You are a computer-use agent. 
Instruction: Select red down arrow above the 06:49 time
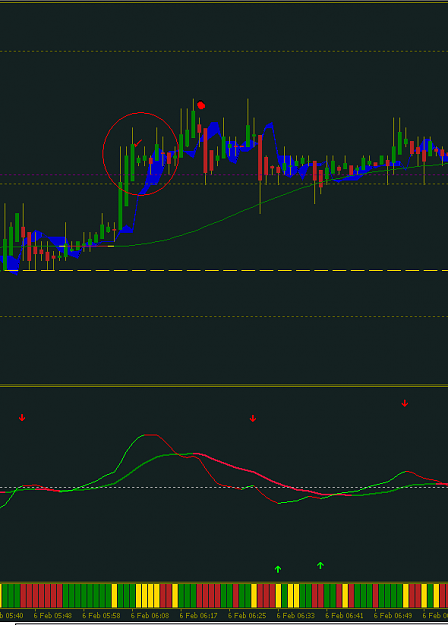tap(405, 403)
